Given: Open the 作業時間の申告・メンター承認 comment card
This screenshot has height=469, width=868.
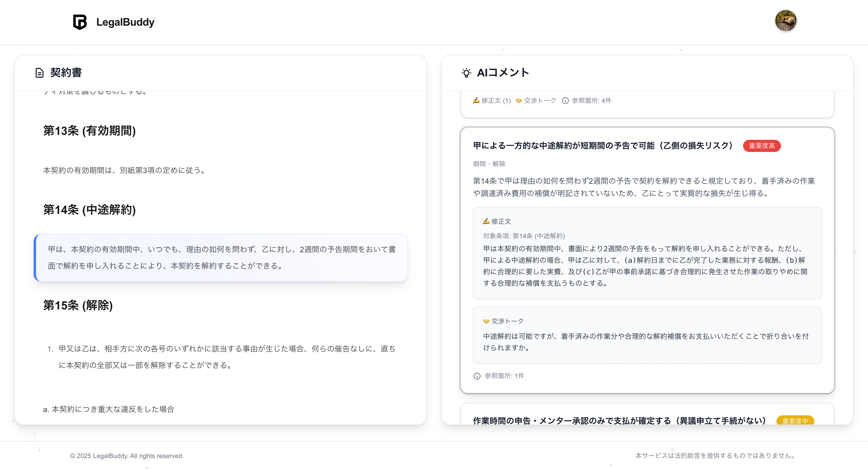Looking at the screenshot, I should pos(619,421).
